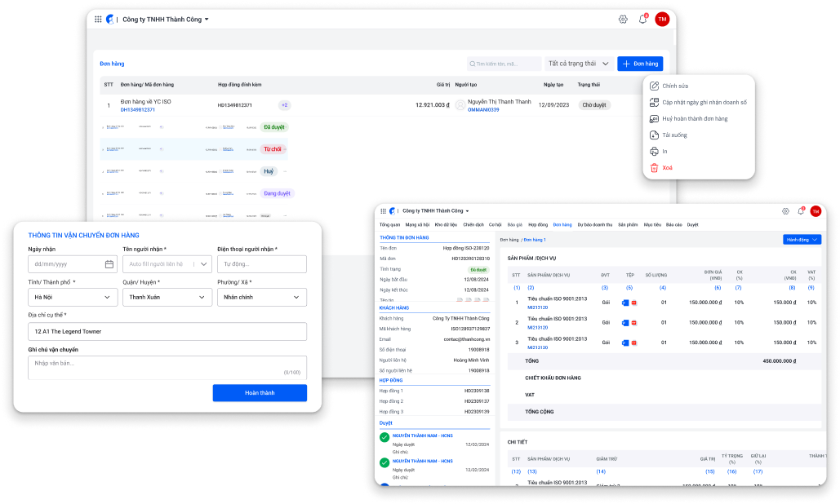This screenshot has width=840, height=504.
Task: Click the order value 12.921.003 đ
Action: tap(433, 105)
